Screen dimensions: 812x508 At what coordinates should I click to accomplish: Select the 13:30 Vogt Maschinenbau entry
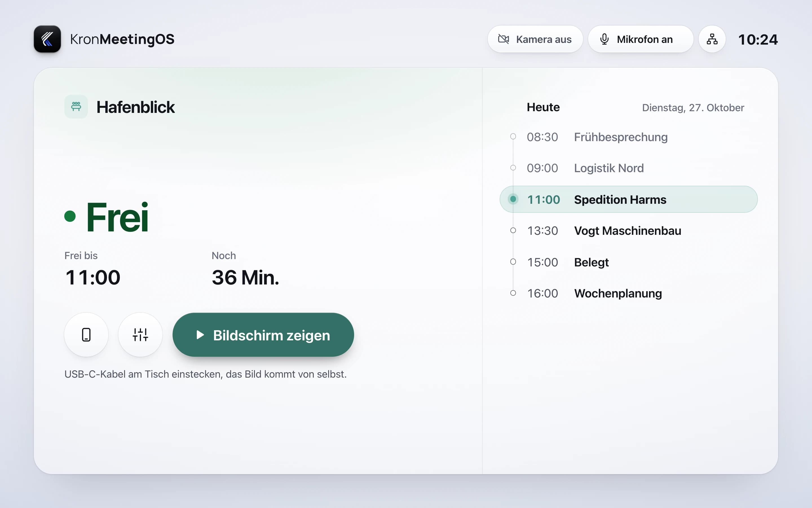628,231
